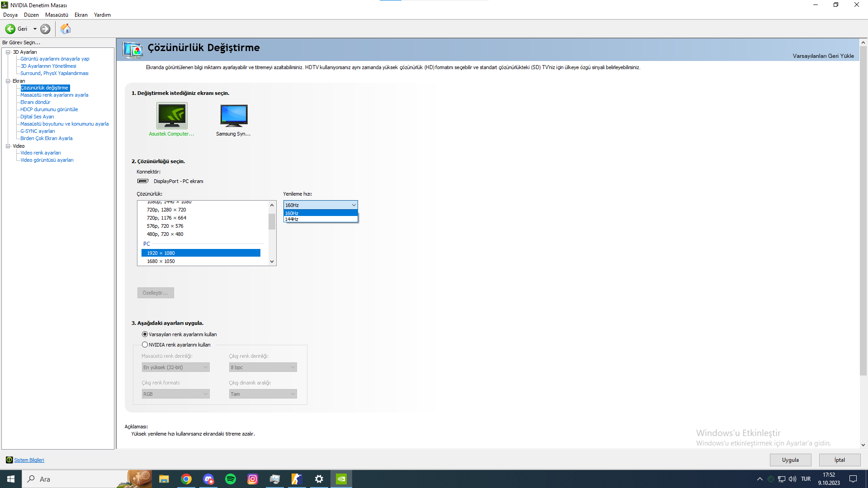This screenshot has width=868, height=488.
Task: Select 1920 × 1080 PC resolution
Action: pyautogui.click(x=201, y=253)
